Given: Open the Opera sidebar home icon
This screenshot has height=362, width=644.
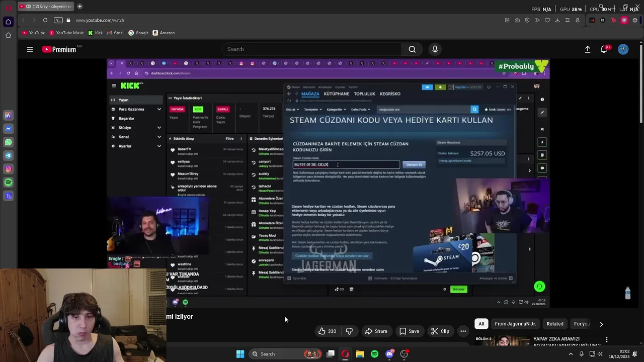Looking at the screenshot, I should coord(8,22).
